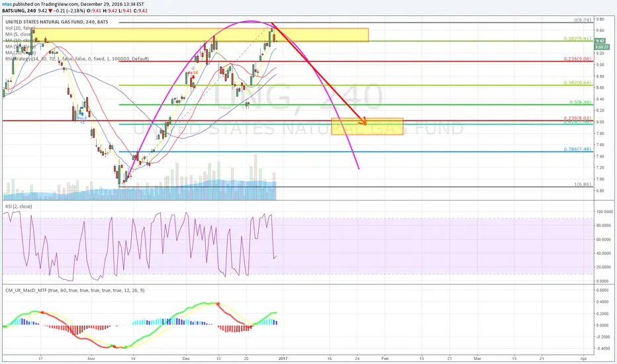
Task: Click the '6.80' price axis value
Action: 600,191
